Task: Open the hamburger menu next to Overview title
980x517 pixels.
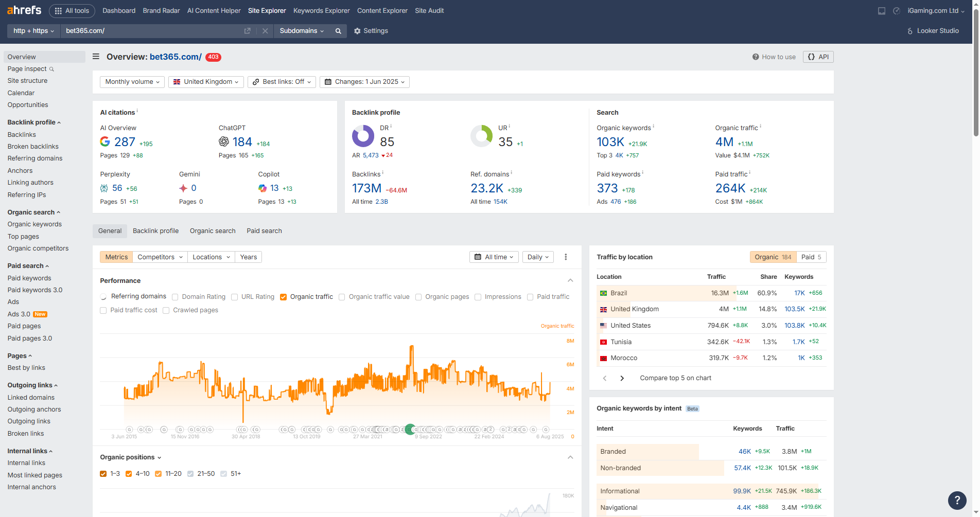Action: (x=96, y=57)
